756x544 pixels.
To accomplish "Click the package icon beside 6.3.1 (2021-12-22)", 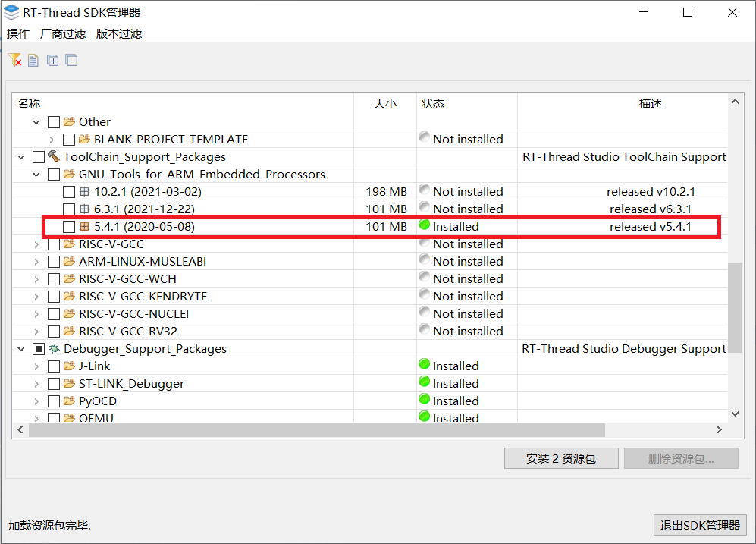I will coord(84,209).
